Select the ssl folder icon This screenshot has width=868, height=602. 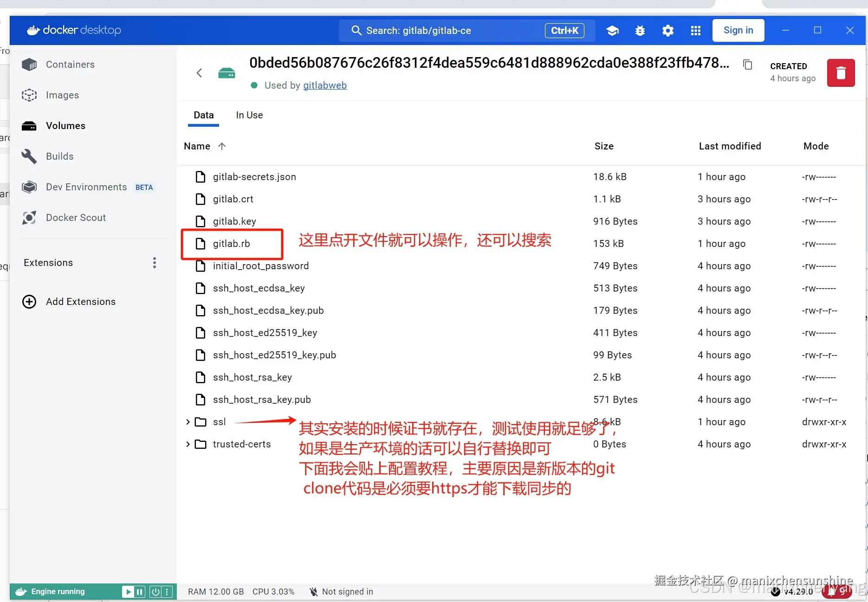[x=201, y=422]
